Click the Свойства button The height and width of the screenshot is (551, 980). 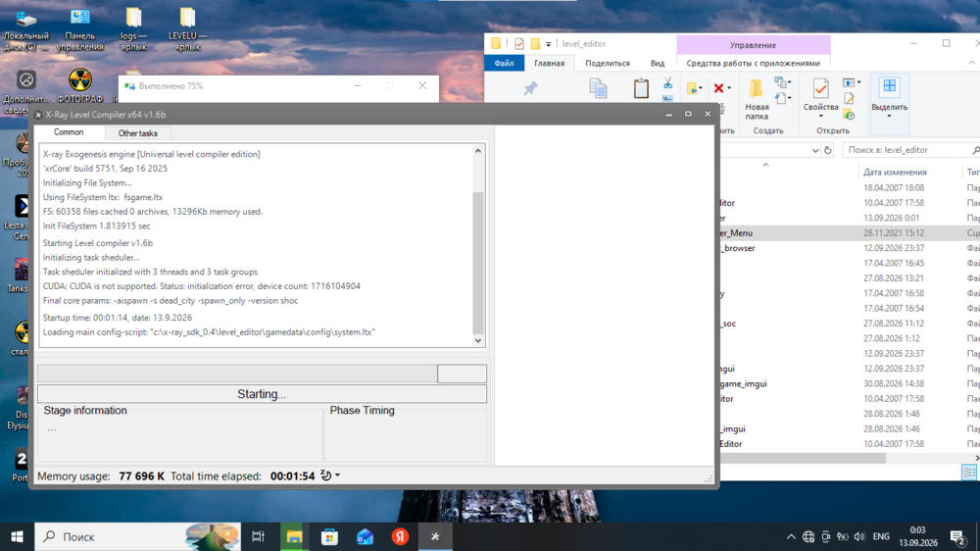coord(820,99)
